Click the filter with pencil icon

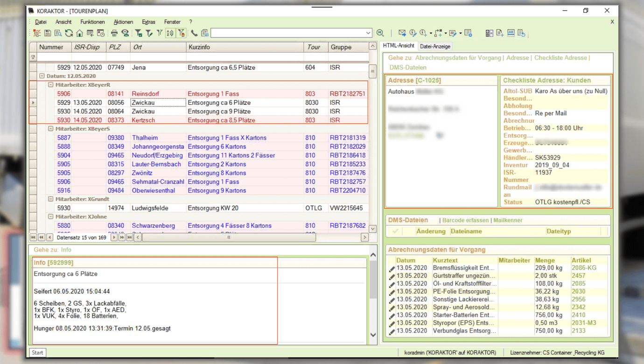(149, 33)
